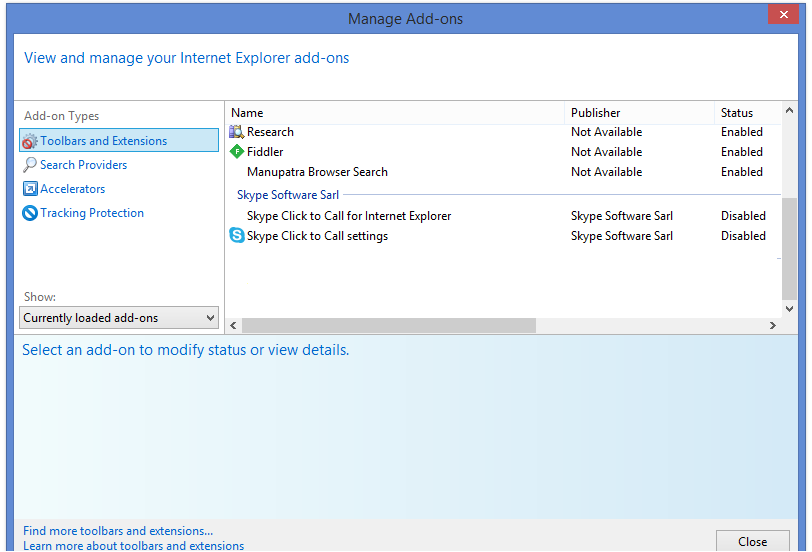Click the Skype Click to Call settings icon
The height and width of the screenshot is (552, 812).
[237, 236]
